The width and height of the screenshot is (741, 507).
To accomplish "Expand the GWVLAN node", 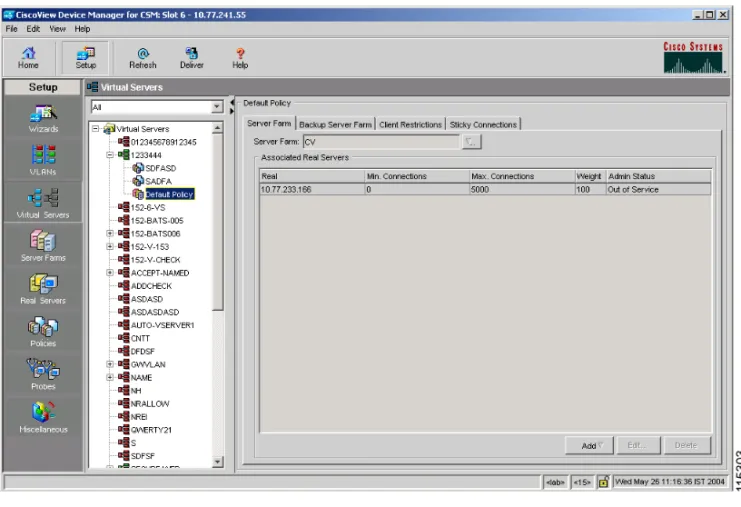I will tap(110, 364).
